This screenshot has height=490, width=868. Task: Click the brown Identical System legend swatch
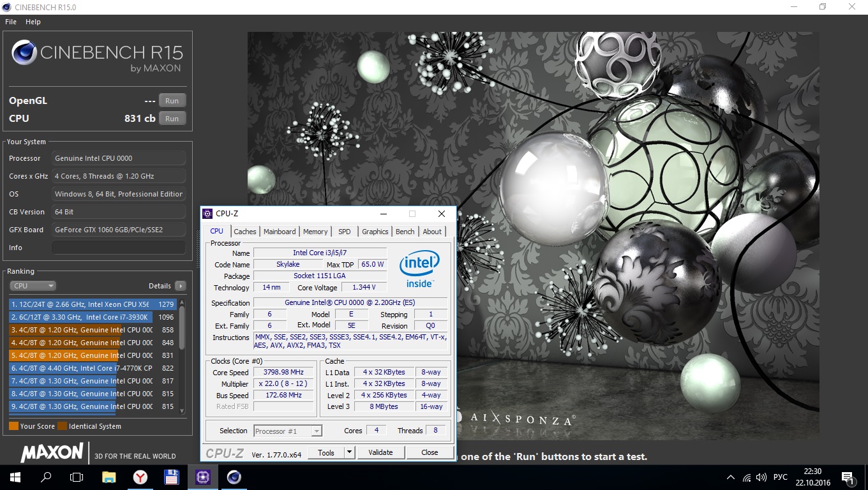click(62, 426)
